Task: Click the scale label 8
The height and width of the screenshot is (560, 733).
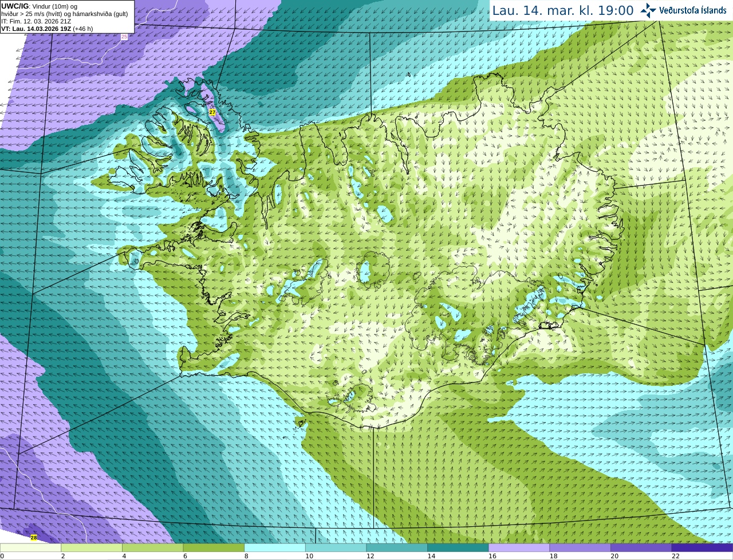Action: (246, 556)
